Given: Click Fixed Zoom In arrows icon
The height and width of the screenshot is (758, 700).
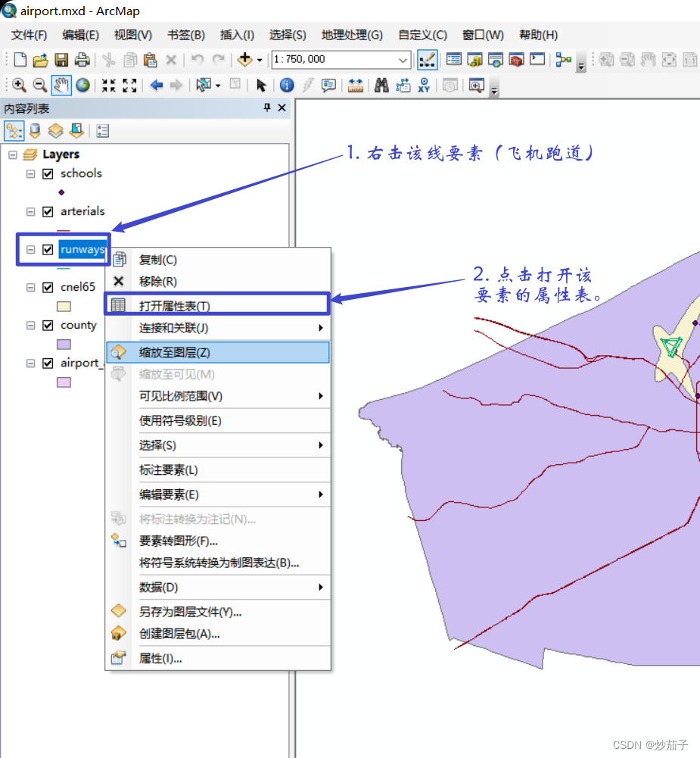Looking at the screenshot, I should (109, 86).
